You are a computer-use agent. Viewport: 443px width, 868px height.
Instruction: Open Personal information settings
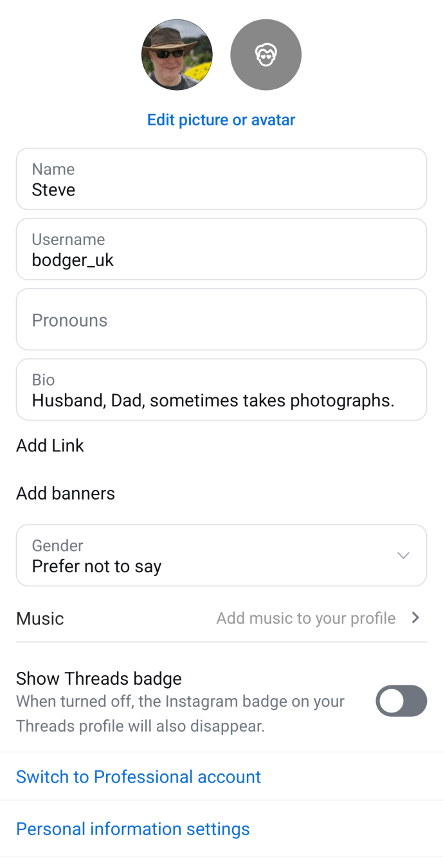click(132, 829)
